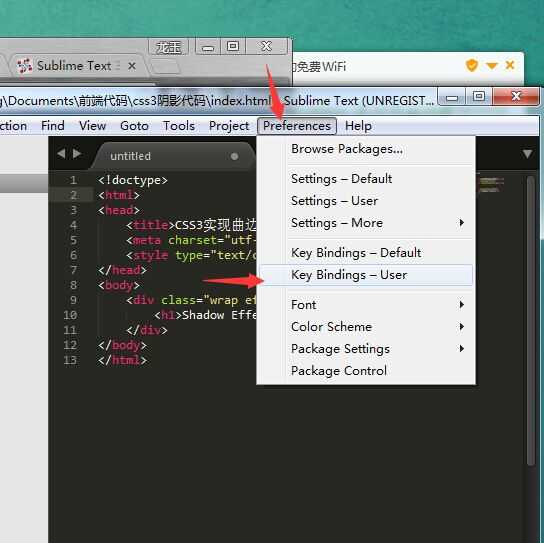
Task: Click the unsaved dot on untitled tab
Action: tap(235, 156)
